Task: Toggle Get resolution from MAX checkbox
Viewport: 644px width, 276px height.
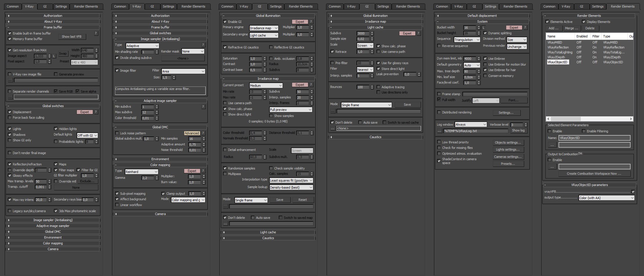Action: click(10, 50)
